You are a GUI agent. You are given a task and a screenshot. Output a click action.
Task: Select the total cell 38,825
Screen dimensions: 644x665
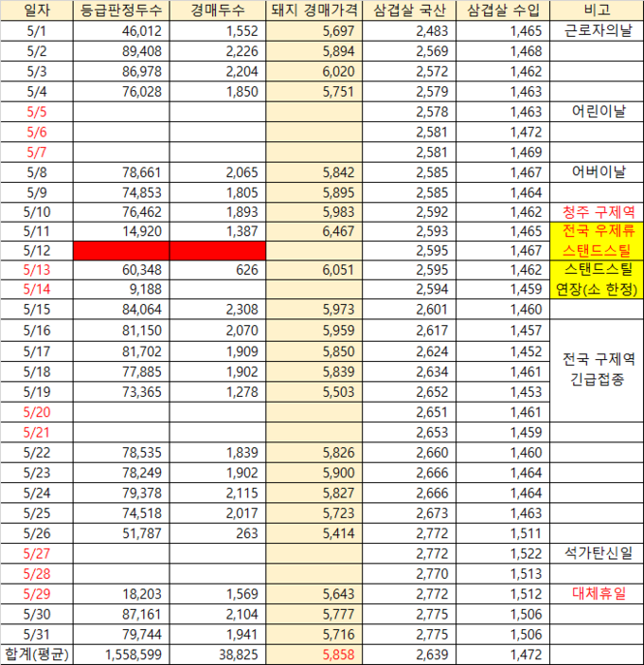pyautogui.click(x=218, y=655)
